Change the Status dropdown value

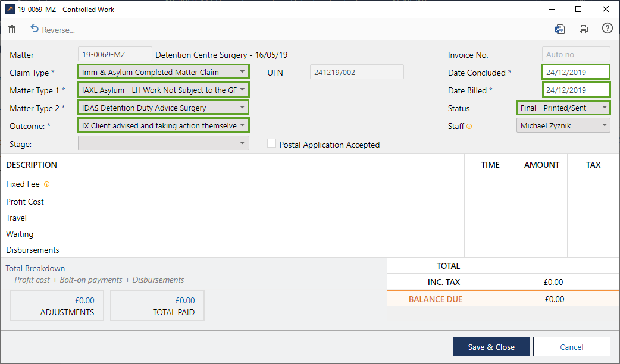563,108
